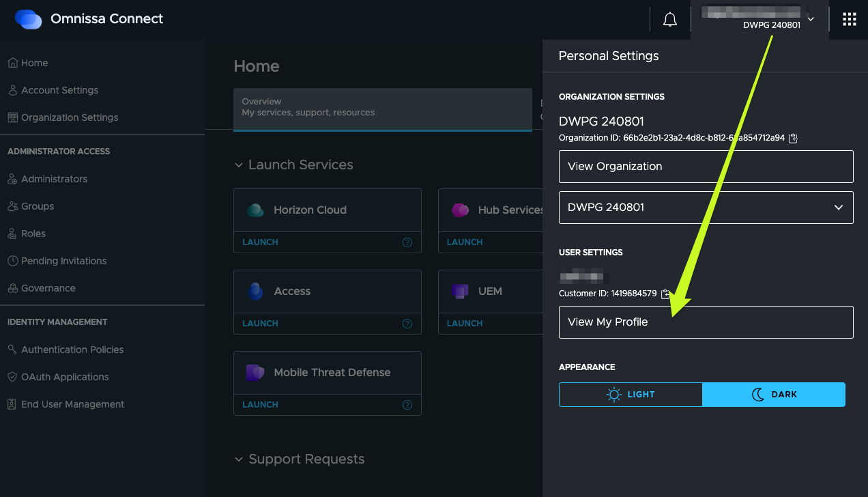
Task: Click the notifications bell icon
Action: pos(670,20)
